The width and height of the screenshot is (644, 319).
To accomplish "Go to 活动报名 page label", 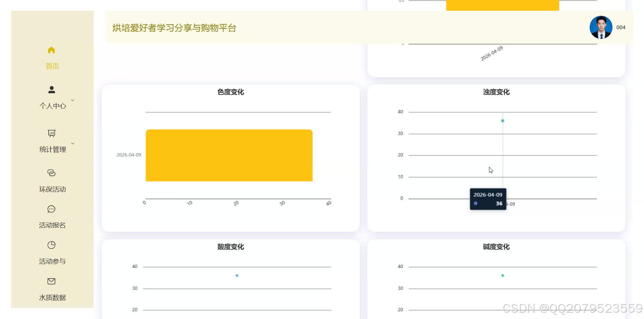I will point(52,225).
